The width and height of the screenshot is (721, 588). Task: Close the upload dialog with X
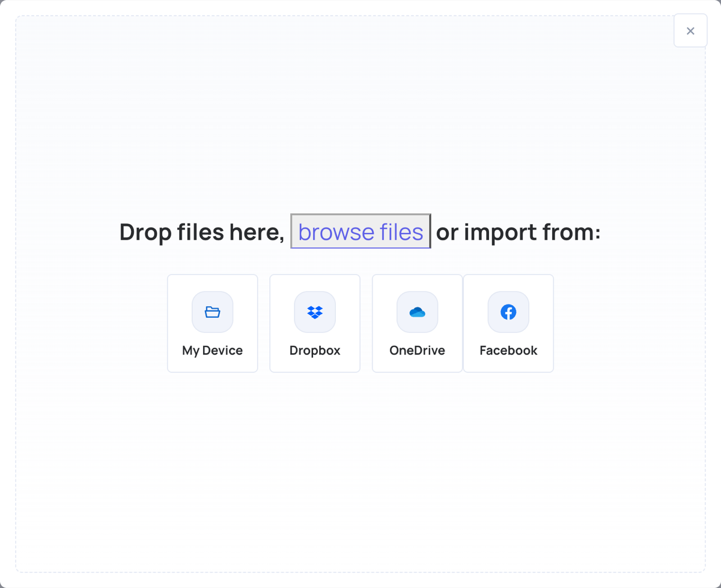point(690,31)
